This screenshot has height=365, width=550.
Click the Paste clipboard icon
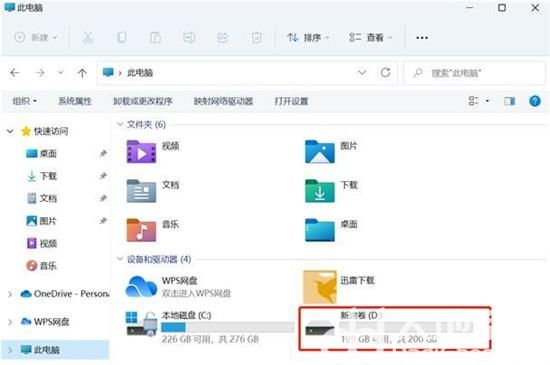(155, 37)
